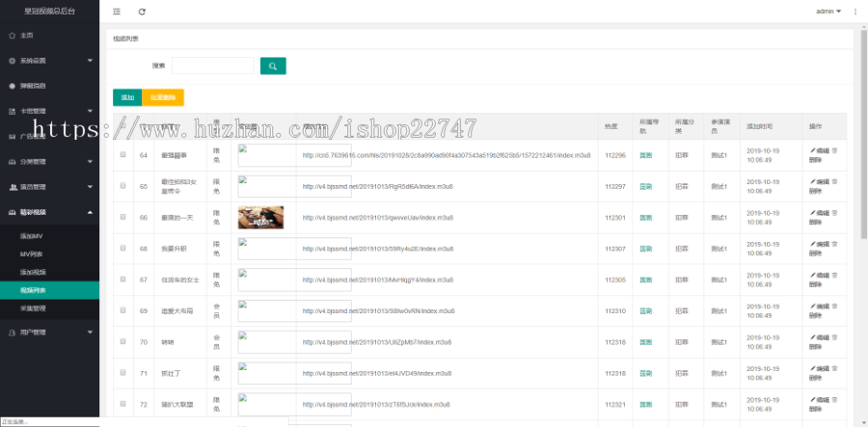Click the green 添加 button
868x427 pixels.
pyautogui.click(x=126, y=97)
